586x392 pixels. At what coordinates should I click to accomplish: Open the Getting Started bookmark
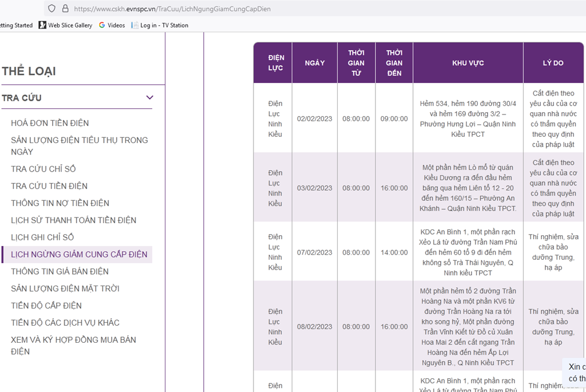point(16,25)
